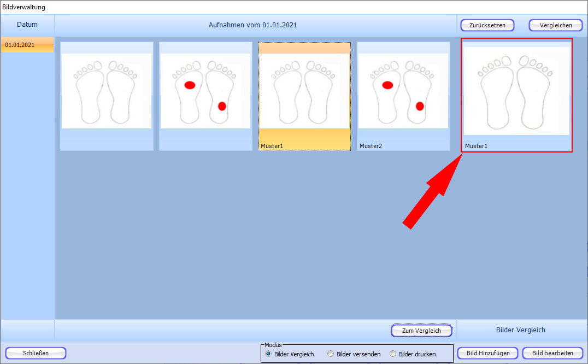
Task: Select the Bilder Vergleich radio option
Action: tap(268, 354)
